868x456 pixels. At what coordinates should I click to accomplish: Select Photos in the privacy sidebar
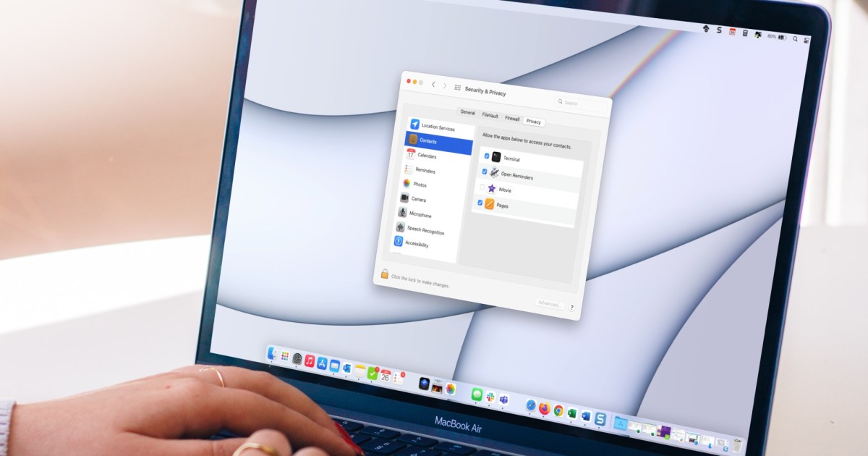pyautogui.click(x=433, y=185)
